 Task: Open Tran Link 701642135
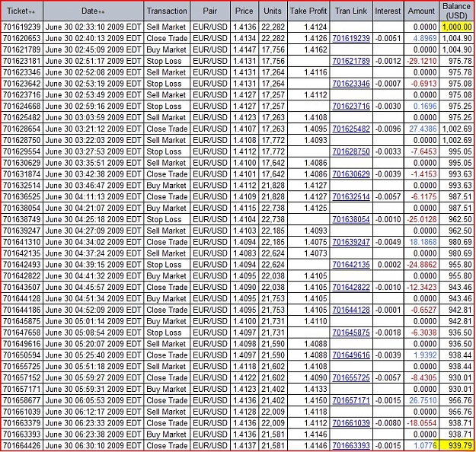tap(351, 265)
